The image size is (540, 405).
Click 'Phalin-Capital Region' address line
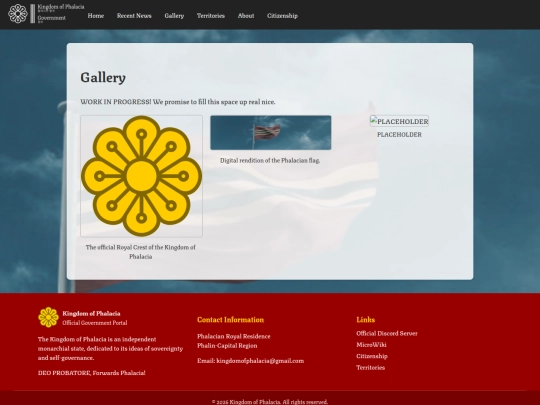pos(227,346)
